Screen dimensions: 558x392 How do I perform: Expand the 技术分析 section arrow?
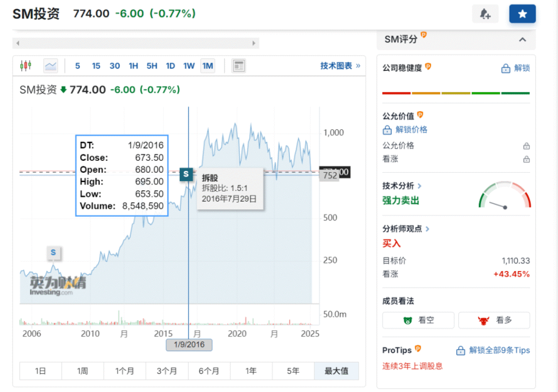pyautogui.click(x=419, y=186)
